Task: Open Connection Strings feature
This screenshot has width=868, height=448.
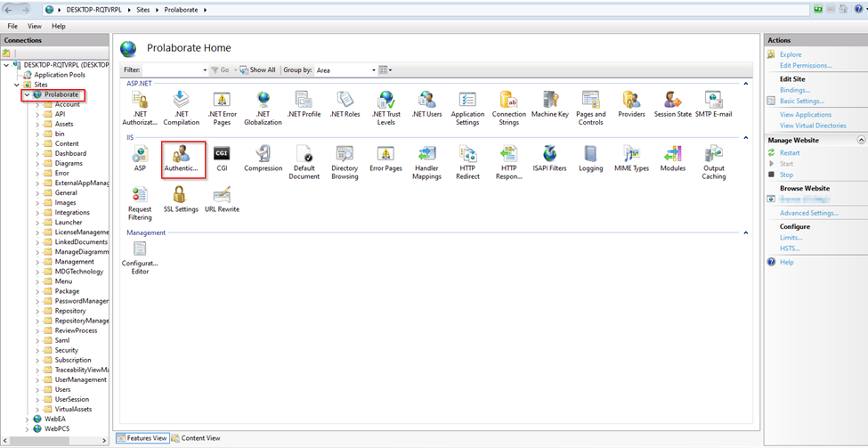Action: pyautogui.click(x=508, y=108)
